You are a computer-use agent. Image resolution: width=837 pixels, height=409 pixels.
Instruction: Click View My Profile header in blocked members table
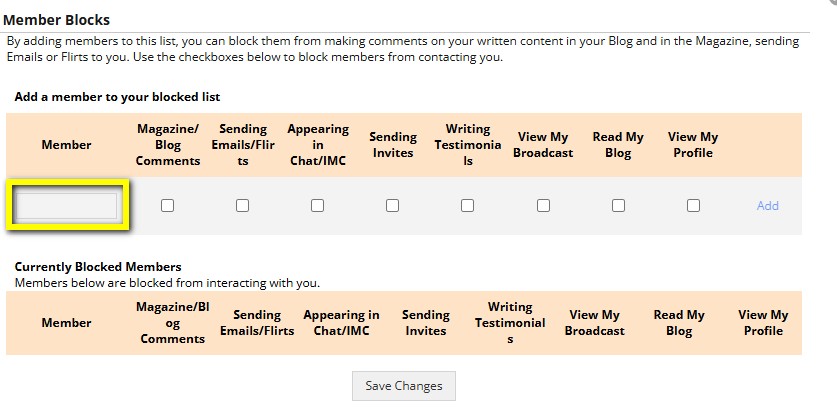[763, 323]
